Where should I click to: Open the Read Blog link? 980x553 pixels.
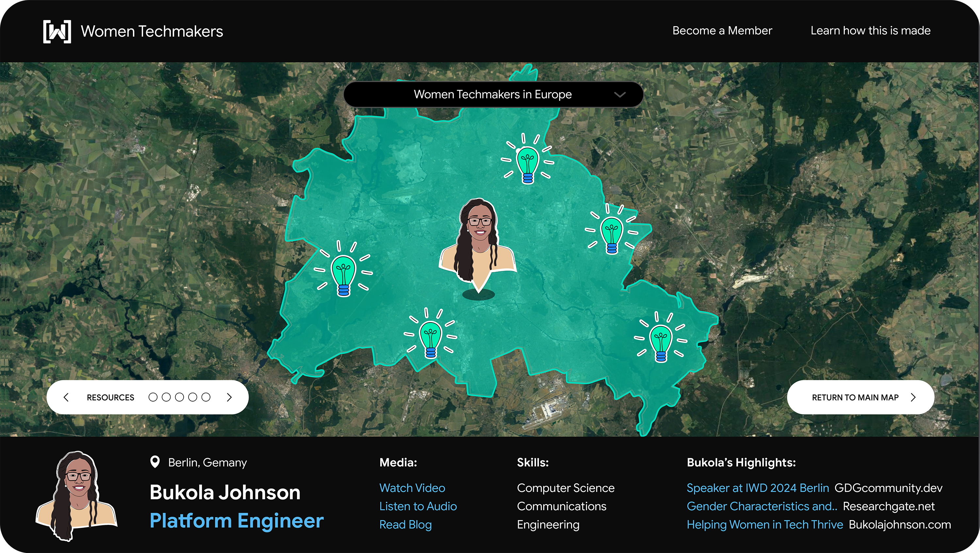coord(405,525)
